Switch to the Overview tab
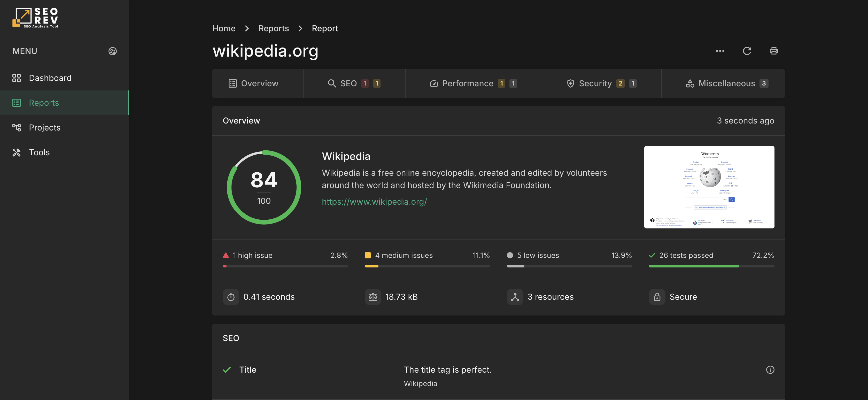 coord(258,83)
